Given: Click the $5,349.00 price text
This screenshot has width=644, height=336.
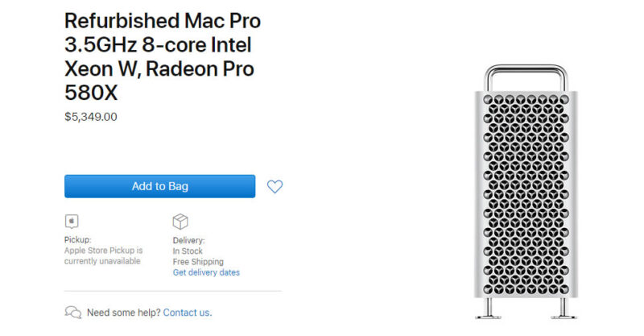Looking at the screenshot, I should click(x=91, y=117).
